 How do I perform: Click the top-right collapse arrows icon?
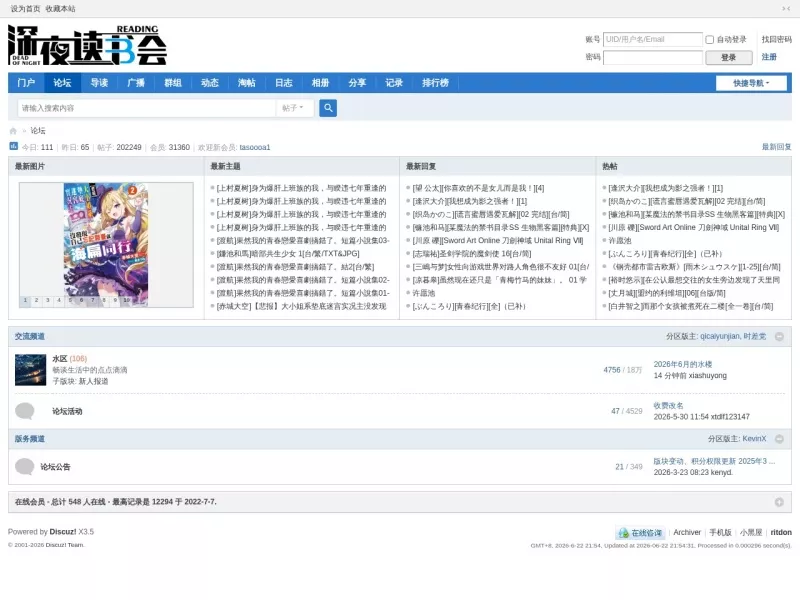(x=786, y=9)
